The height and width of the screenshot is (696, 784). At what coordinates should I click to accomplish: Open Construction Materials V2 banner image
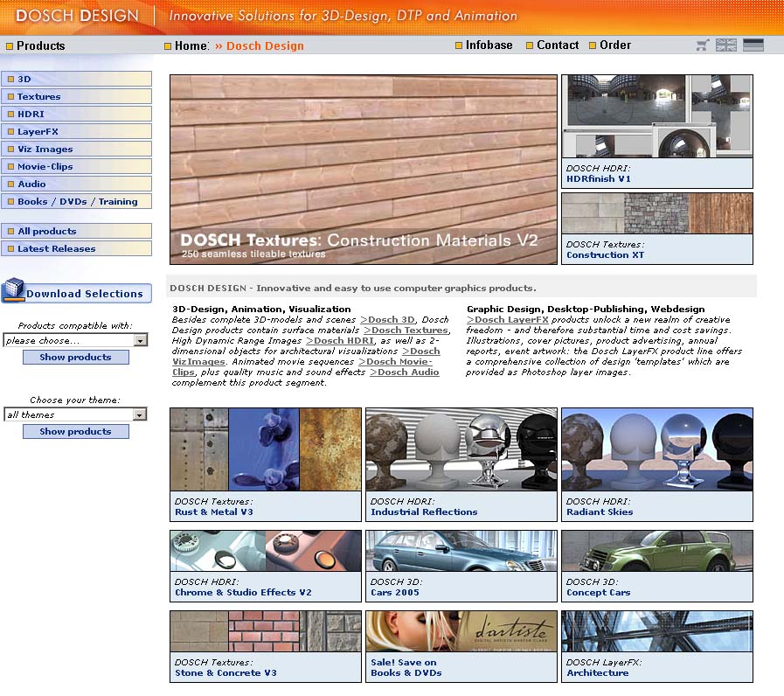click(x=364, y=170)
